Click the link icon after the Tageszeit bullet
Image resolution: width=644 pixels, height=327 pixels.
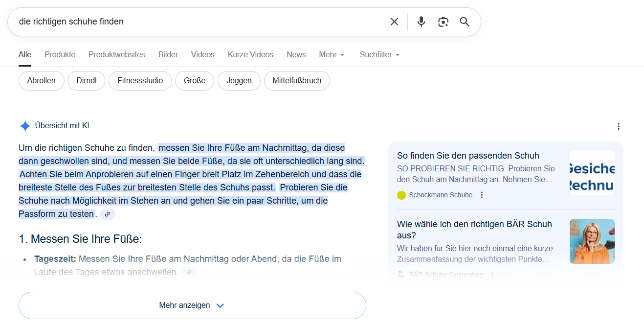pyautogui.click(x=189, y=272)
